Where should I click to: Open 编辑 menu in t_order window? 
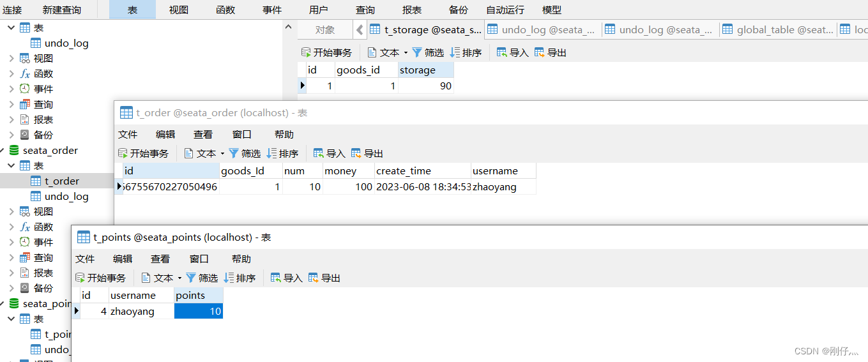(x=165, y=135)
